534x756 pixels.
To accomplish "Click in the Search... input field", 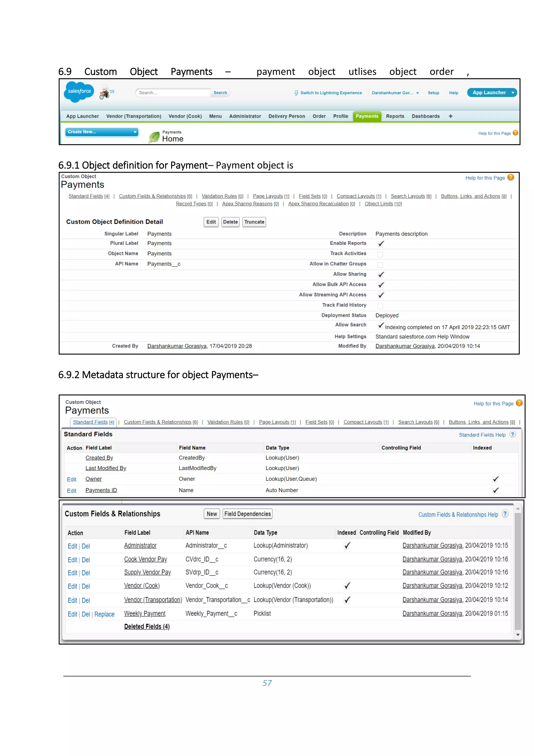I will click(173, 93).
